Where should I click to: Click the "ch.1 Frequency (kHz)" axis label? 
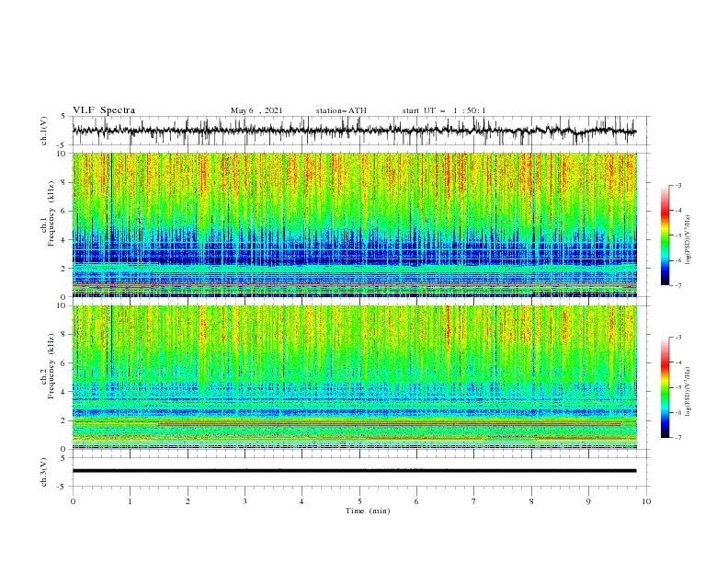tap(48, 212)
